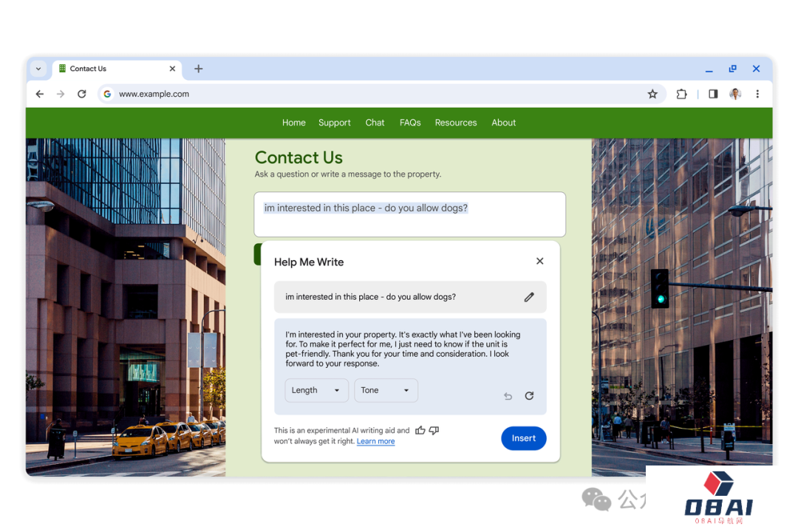Bookmark this page with the star icon
This screenshot has height=532, width=798.
652,94
